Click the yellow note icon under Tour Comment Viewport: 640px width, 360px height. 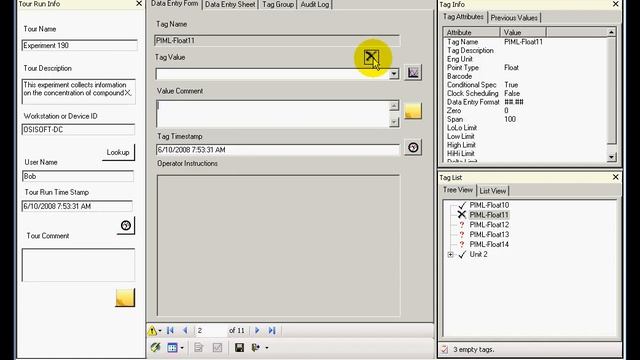coord(125,298)
